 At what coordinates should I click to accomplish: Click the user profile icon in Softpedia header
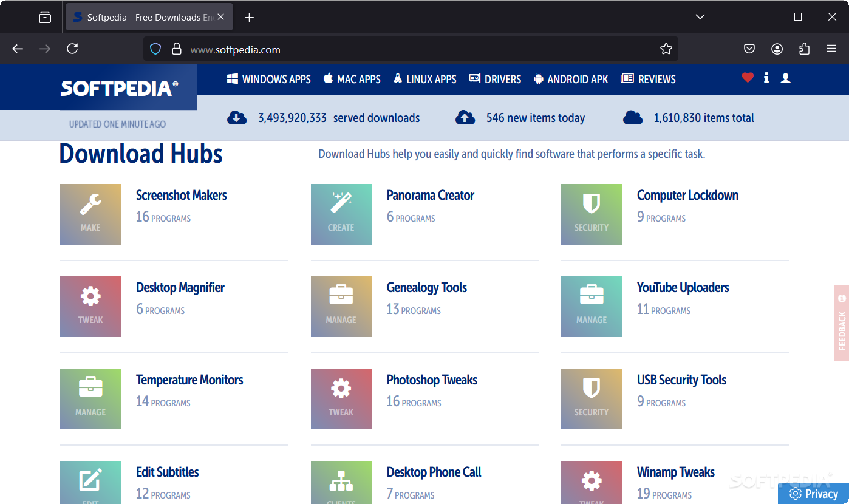coord(786,78)
